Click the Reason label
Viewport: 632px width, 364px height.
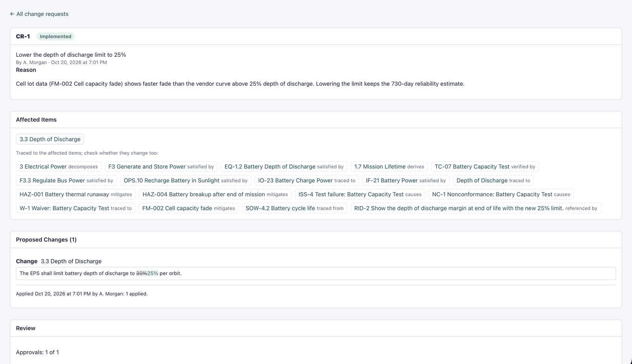(x=26, y=70)
